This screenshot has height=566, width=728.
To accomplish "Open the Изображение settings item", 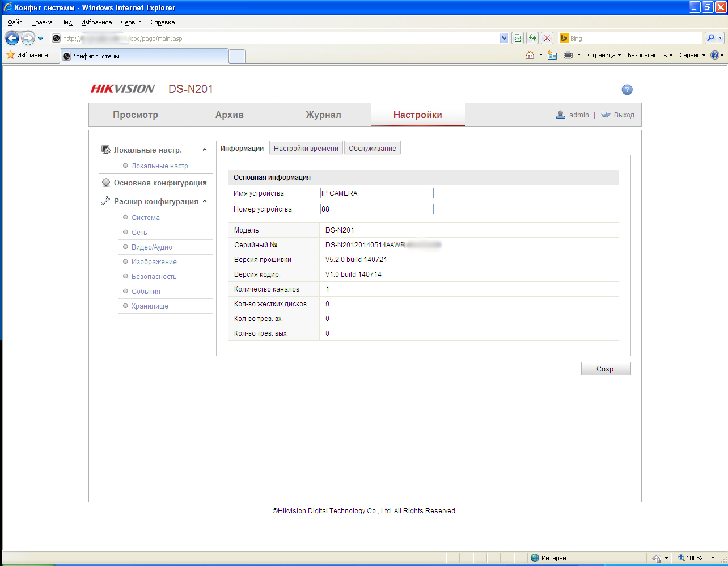I will (x=154, y=262).
